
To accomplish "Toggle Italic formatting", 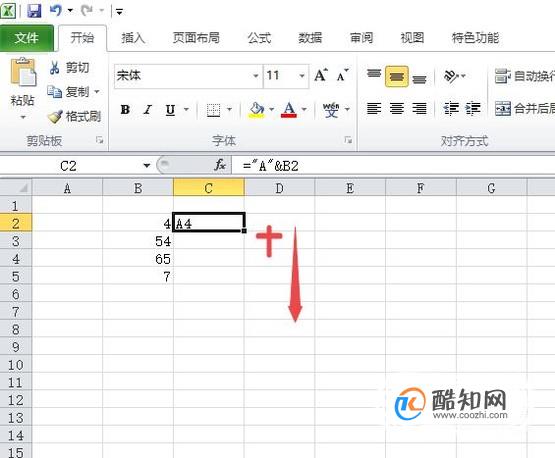I will [x=148, y=109].
